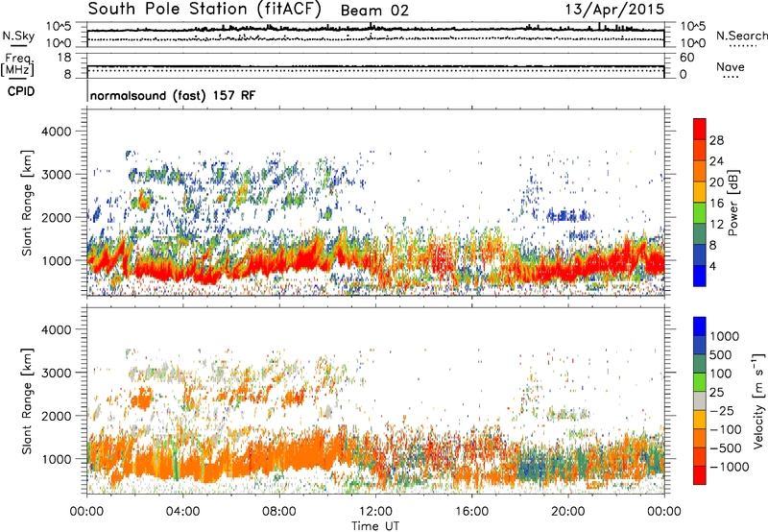Click the green 12 dB segment of the Power colorbar
Screen dimensions: 768x532
point(700,212)
